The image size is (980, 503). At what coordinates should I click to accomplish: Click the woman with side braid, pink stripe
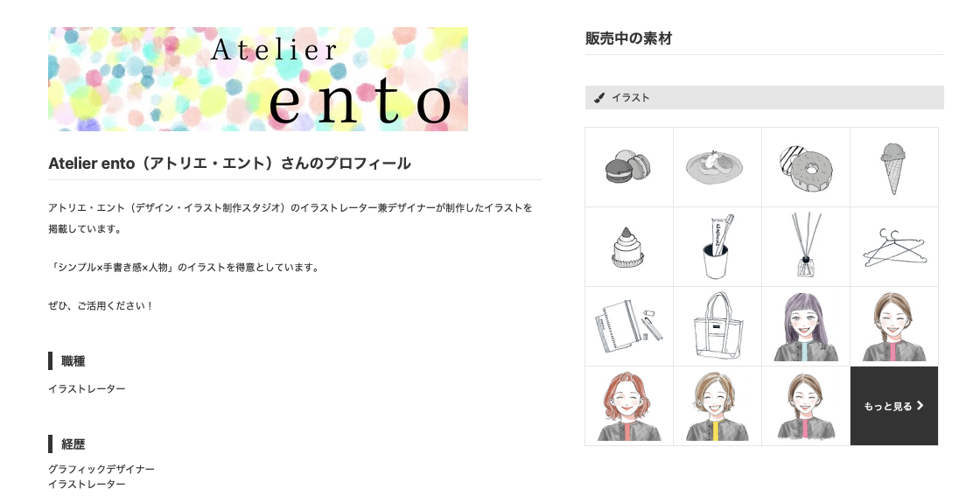coord(894,326)
